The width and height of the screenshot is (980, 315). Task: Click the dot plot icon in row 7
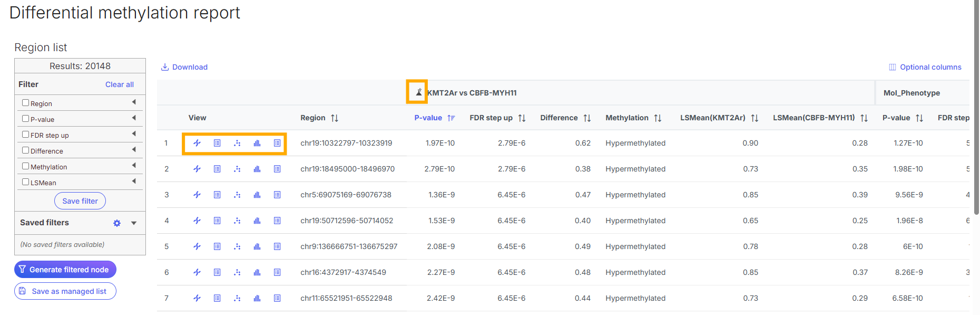click(237, 298)
